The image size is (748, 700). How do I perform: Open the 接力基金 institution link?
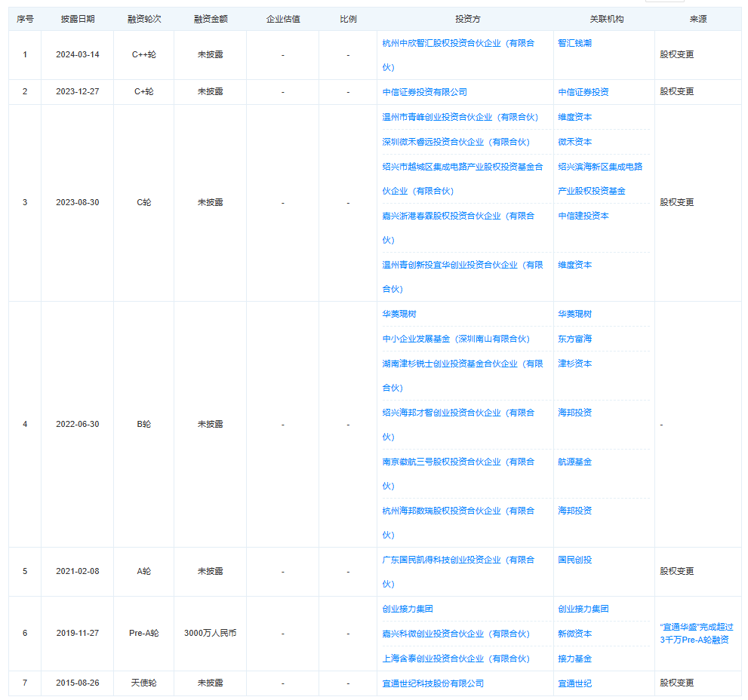574,659
